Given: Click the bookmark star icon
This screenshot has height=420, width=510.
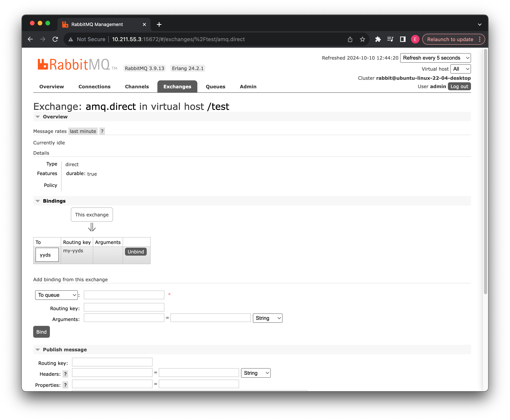Looking at the screenshot, I should coord(362,39).
